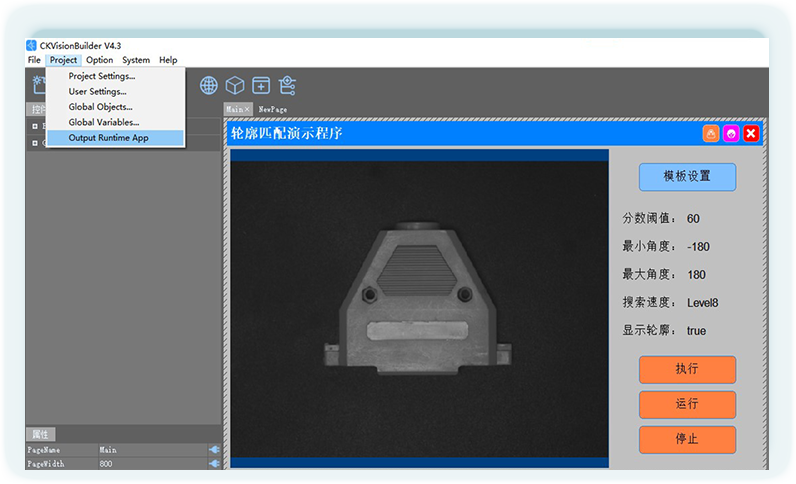Click the PageName property label
Image resolution: width=796 pixels, height=484 pixels.
point(44,449)
